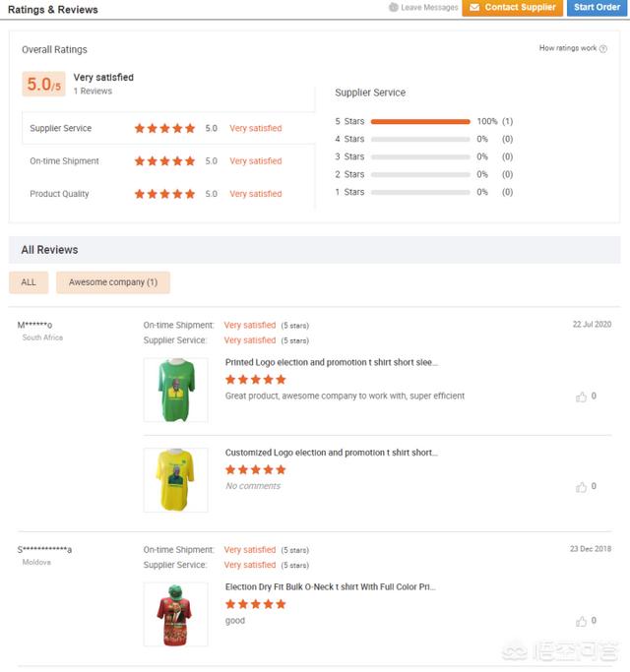Click the Supplier Service star rating
This screenshot has height=672, width=630.
pos(164,128)
